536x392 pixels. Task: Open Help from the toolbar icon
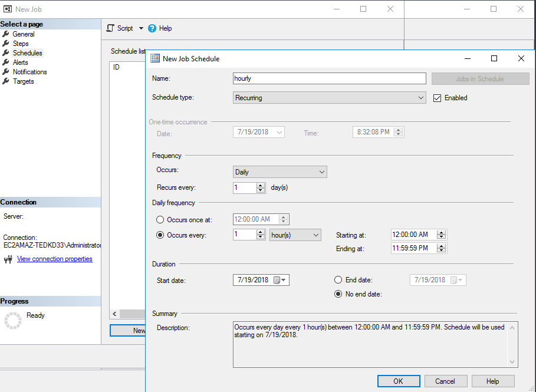pyautogui.click(x=152, y=28)
